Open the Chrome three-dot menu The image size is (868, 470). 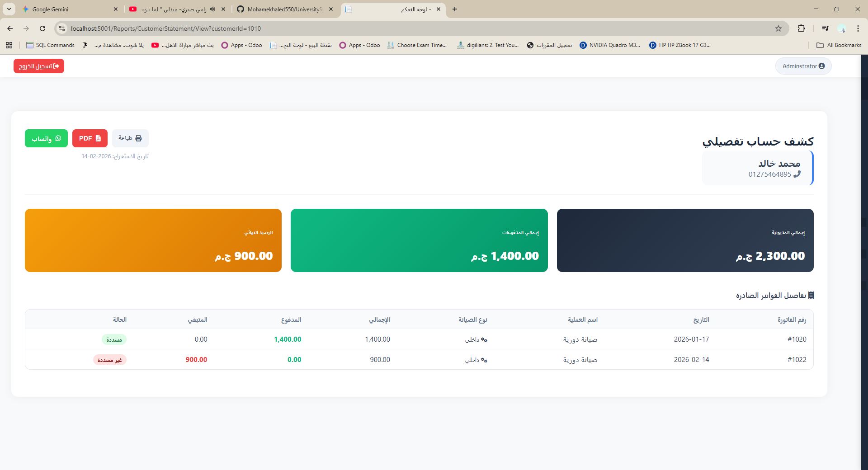858,28
